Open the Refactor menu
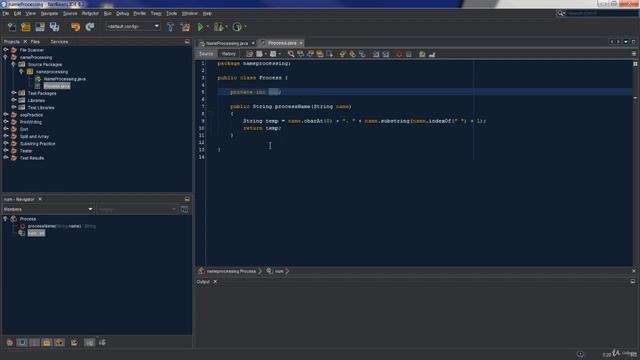The width and height of the screenshot is (640, 360). coord(90,13)
